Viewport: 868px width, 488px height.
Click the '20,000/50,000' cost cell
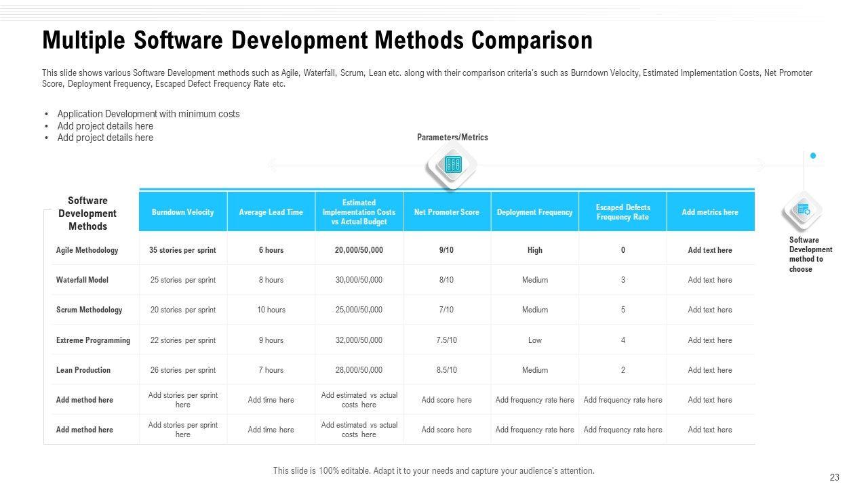(x=359, y=250)
